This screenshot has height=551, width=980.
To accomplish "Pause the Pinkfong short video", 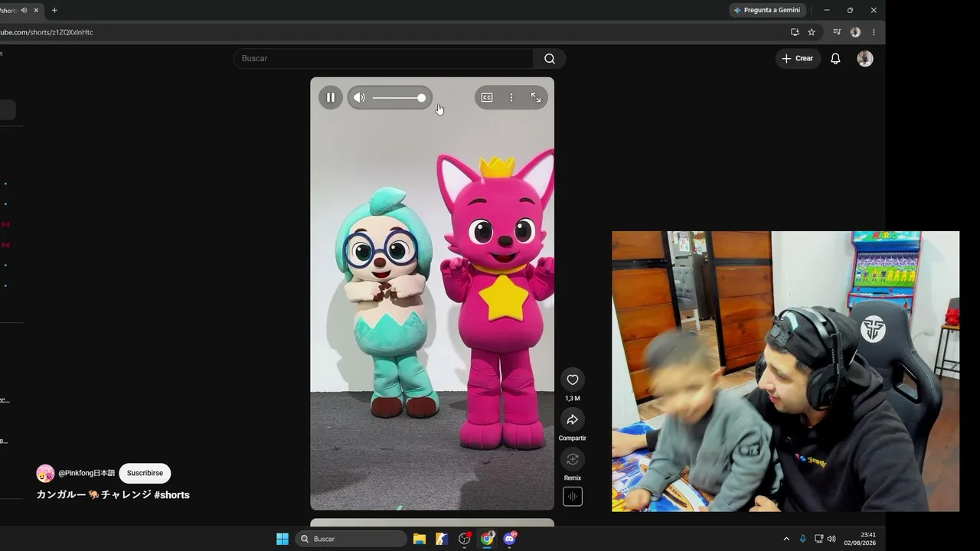I will [331, 98].
